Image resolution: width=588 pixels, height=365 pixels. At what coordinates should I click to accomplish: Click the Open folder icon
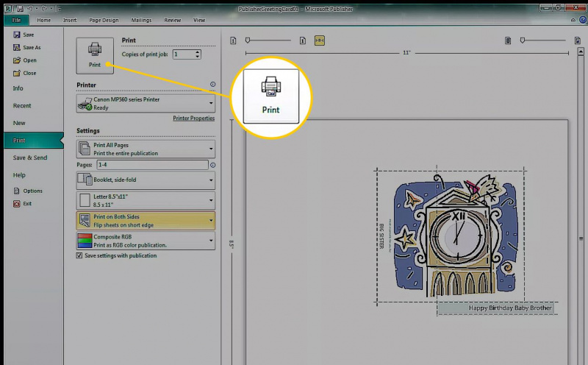(x=16, y=60)
